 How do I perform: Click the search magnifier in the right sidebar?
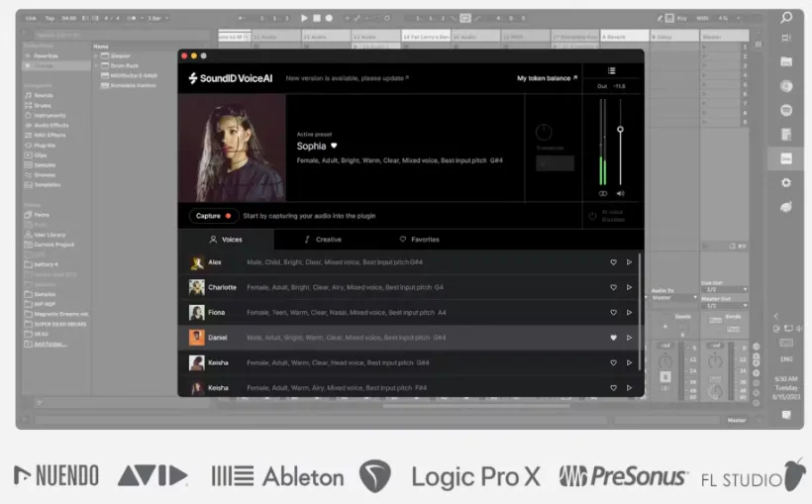click(786, 18)
